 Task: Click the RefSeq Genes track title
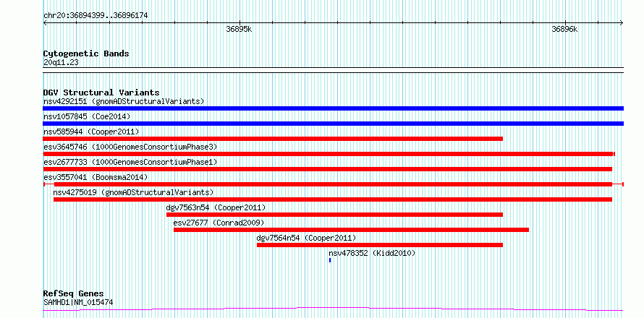point(74,294)
